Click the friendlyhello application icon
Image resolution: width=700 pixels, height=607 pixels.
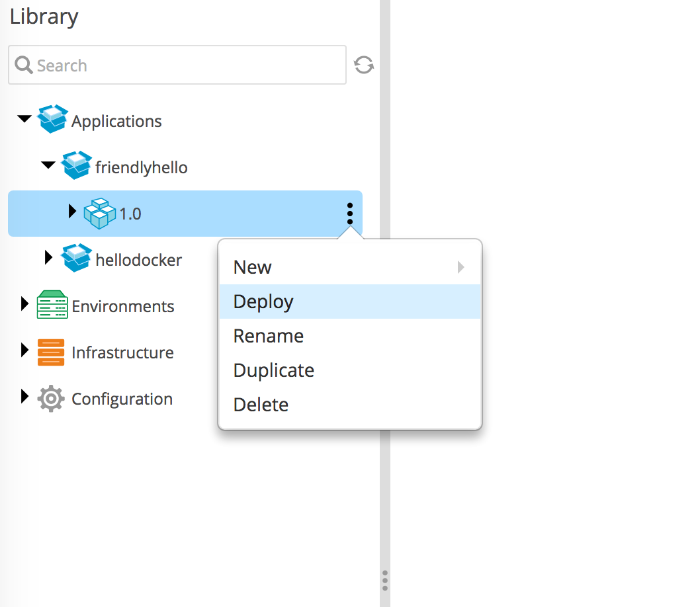click(x=76, y=167)
